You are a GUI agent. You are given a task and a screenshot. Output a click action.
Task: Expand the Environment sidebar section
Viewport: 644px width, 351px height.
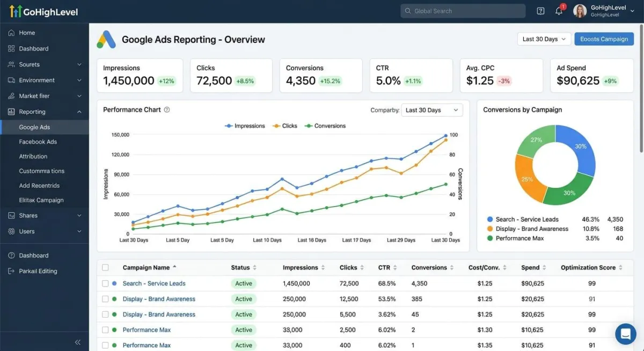click(79, 80)
